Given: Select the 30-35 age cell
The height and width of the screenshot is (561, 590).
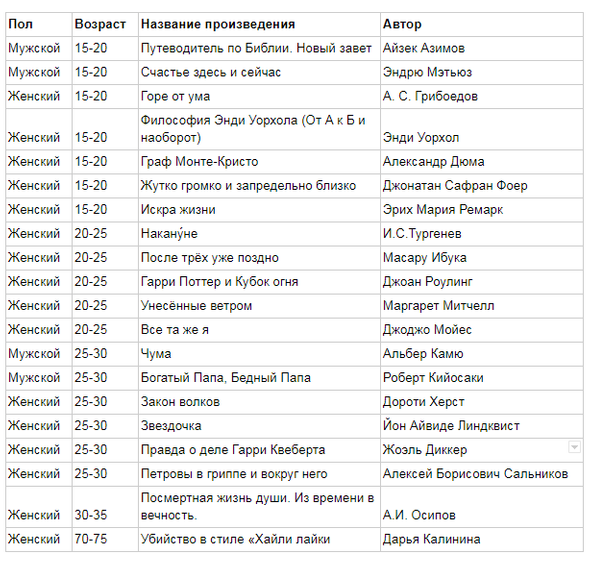Looking at the screenshot, I should pos(105,507).
